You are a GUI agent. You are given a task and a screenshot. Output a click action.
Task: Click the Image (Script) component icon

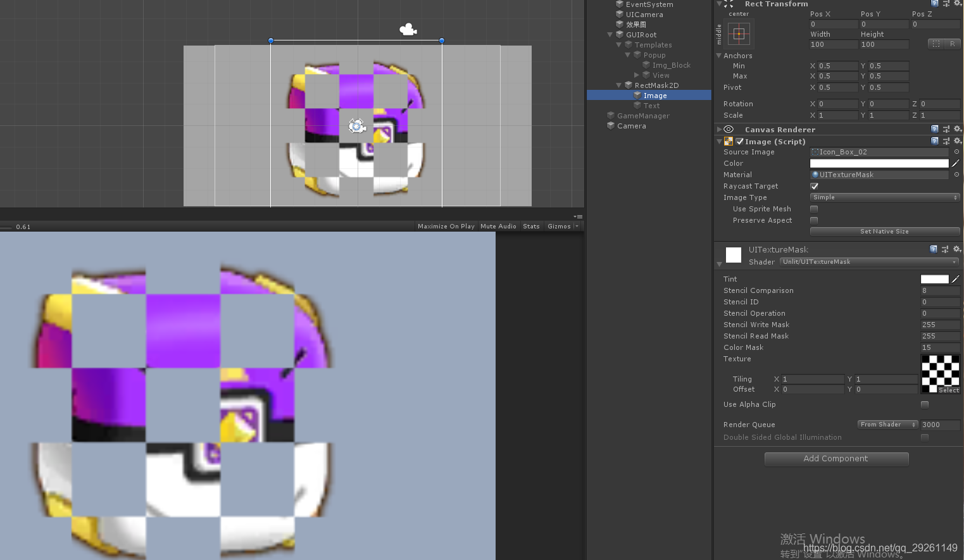point(729,142)
